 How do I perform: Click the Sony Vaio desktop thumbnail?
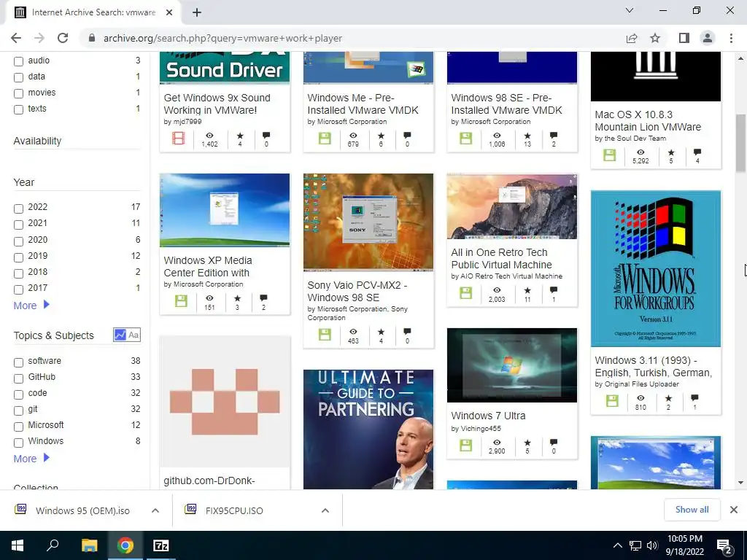coord(368,222)
